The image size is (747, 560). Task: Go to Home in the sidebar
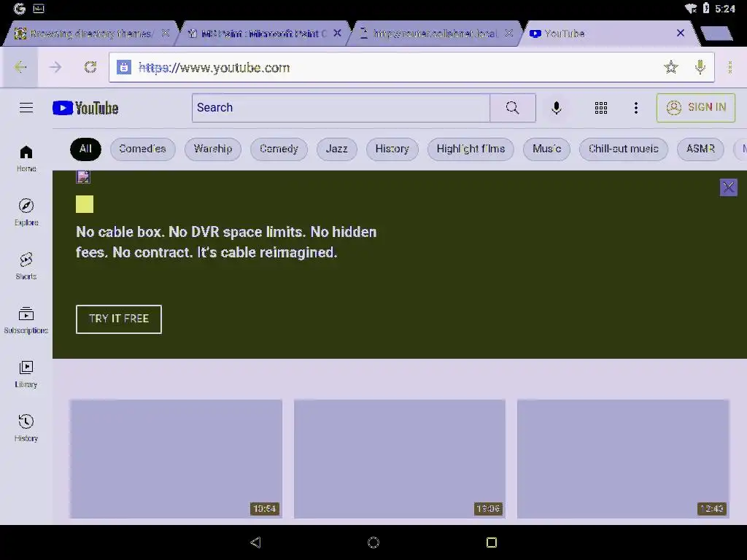pos(26,158)
